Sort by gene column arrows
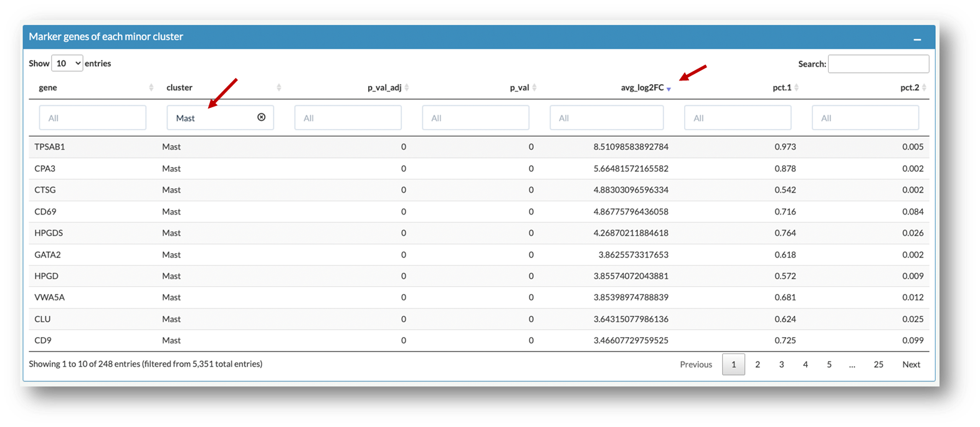Viewport: 980px width, 427px height. click(x=151, y=88)
